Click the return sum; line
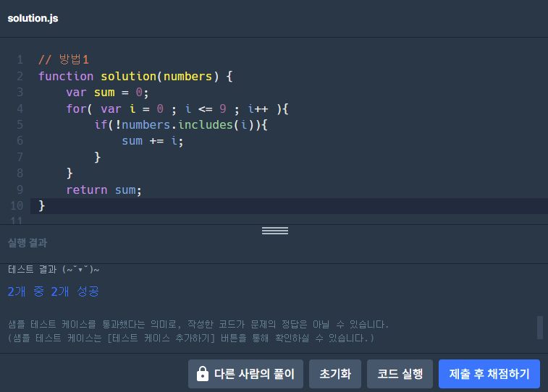 pos(104,190)
